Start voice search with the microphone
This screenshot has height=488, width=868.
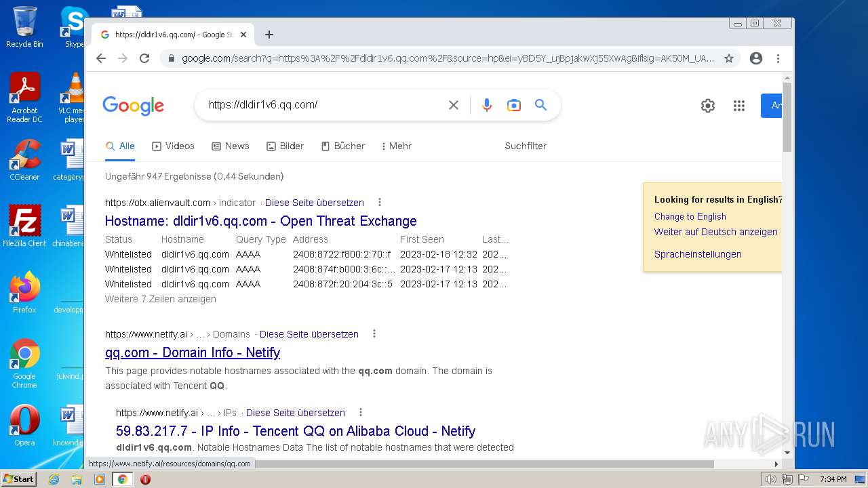487,105
